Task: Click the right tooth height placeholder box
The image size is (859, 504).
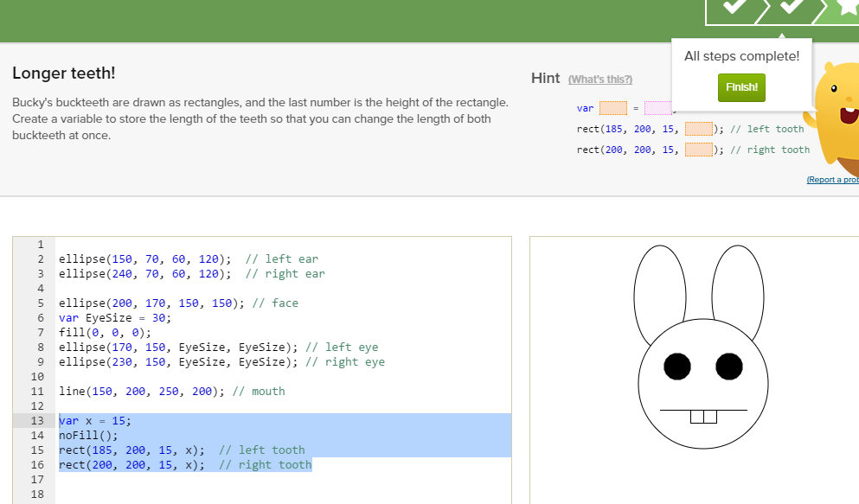Action: coord(697,150)
